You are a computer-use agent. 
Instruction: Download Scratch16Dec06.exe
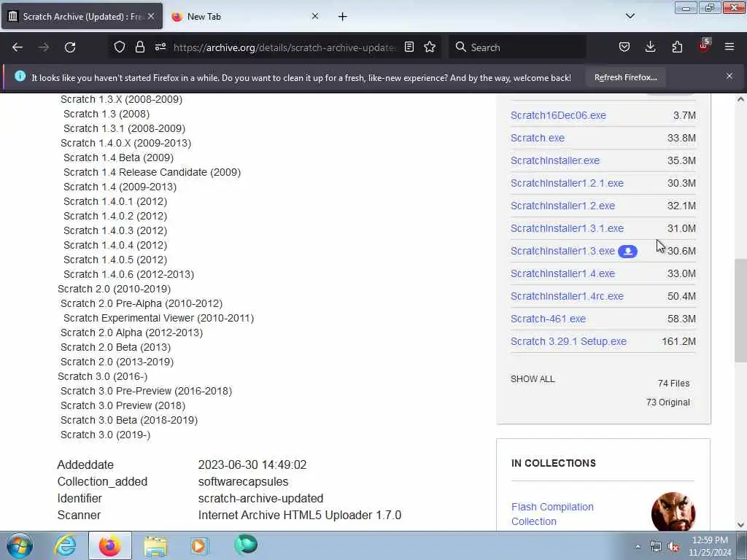(558, 115)
